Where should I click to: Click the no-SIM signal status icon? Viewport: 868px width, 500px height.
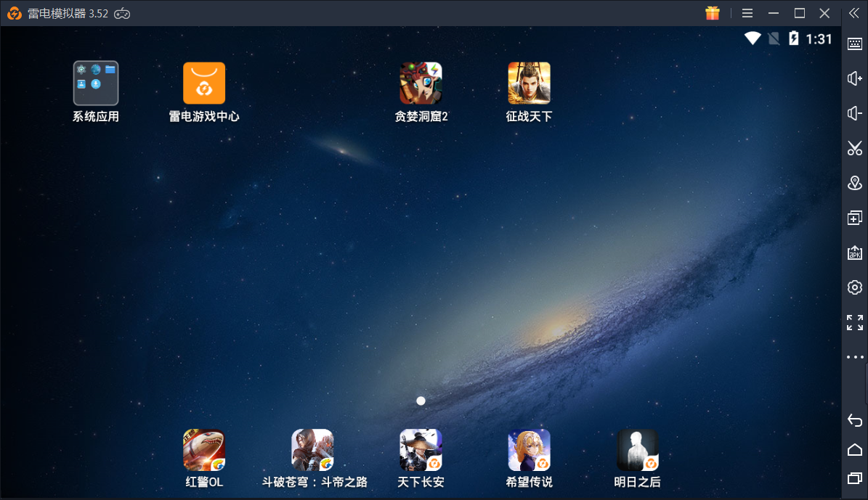tap(774, 38)
